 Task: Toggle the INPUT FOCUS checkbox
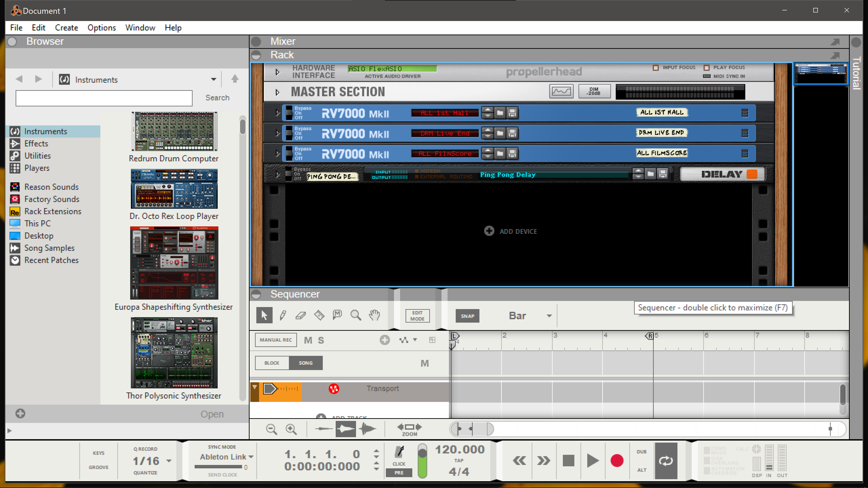click(655, 68)
